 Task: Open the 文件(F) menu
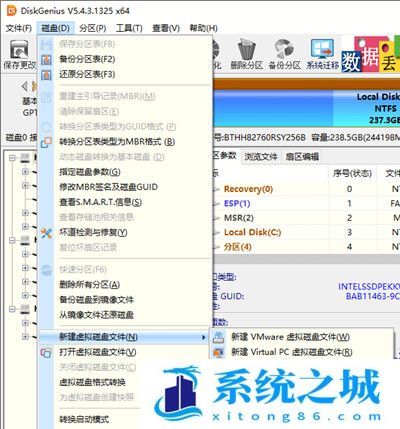click(x=19, y=28)
